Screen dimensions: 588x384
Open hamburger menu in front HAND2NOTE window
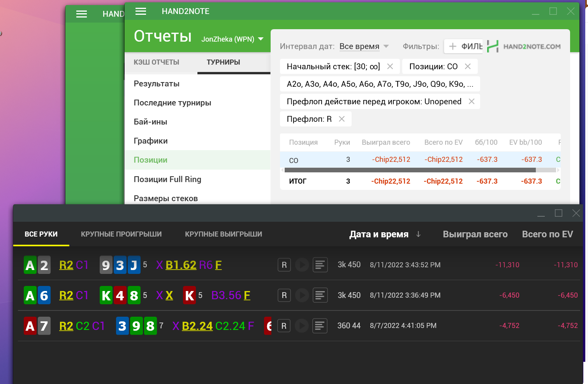(x=141, y=11)
